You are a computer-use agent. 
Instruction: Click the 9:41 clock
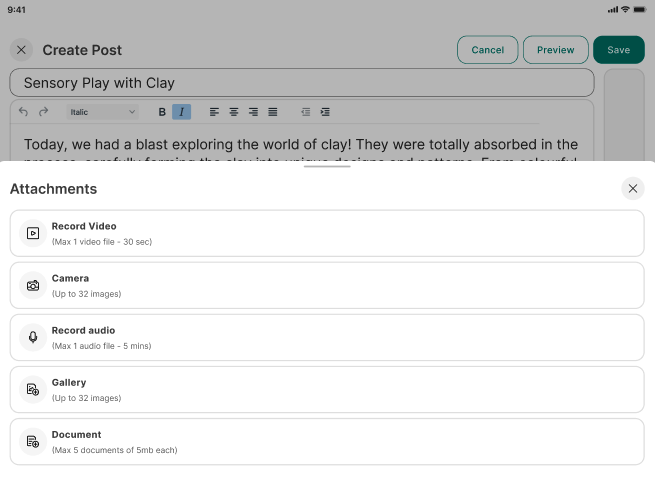16,10
